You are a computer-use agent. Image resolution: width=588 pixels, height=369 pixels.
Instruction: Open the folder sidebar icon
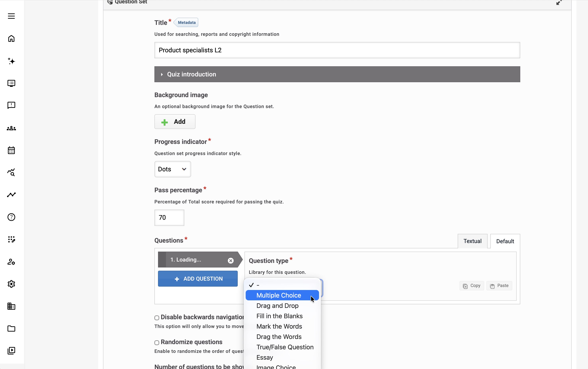(11, 329)
